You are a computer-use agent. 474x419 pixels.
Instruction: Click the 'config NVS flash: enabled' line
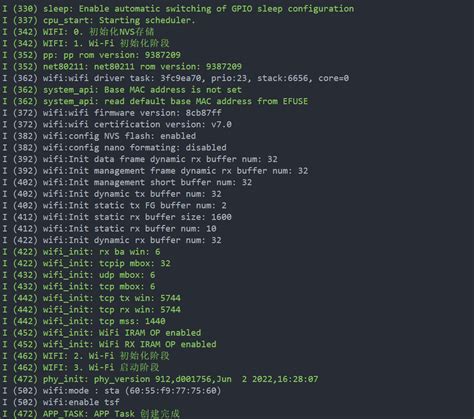99,136
